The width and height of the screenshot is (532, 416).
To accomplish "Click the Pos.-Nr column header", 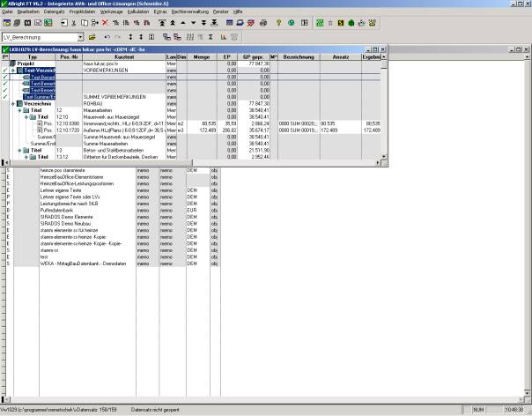I will [69, 57].
